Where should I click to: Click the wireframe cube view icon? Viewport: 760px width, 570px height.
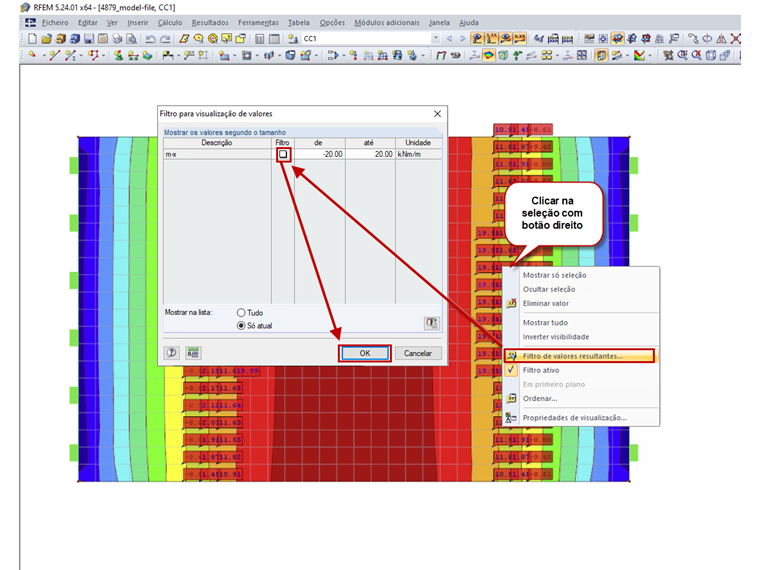click(711, 56)
